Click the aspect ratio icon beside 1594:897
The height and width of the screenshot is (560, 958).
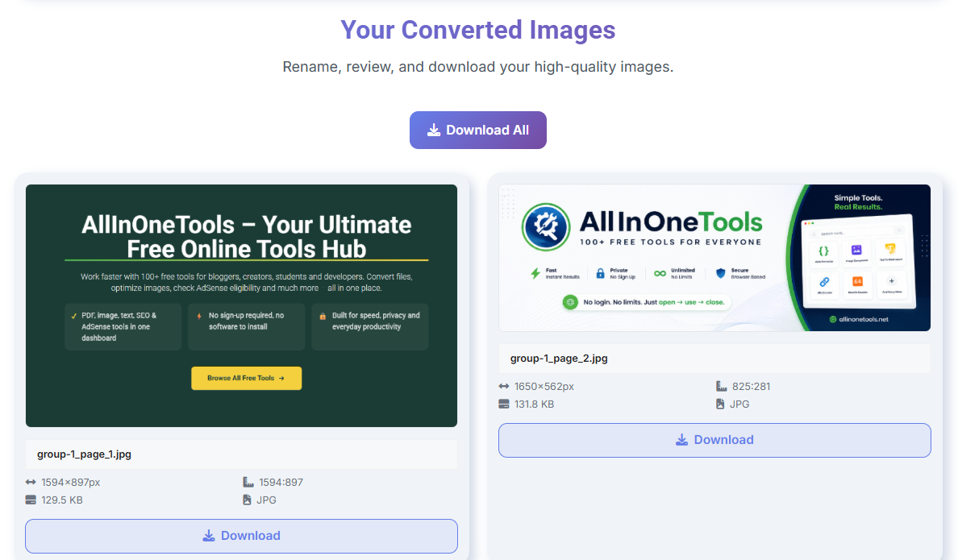[248, 483]
